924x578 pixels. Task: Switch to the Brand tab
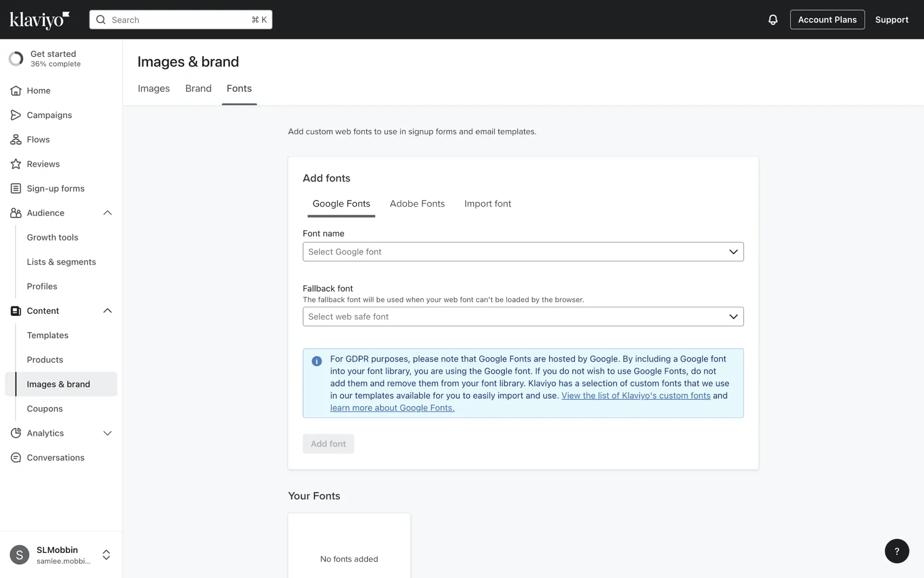point(198,89)
